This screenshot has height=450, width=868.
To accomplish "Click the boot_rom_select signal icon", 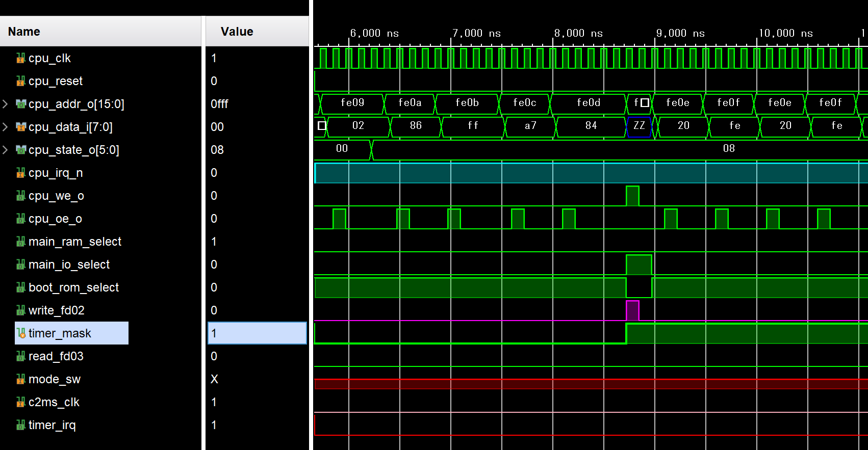I will 20,288.
